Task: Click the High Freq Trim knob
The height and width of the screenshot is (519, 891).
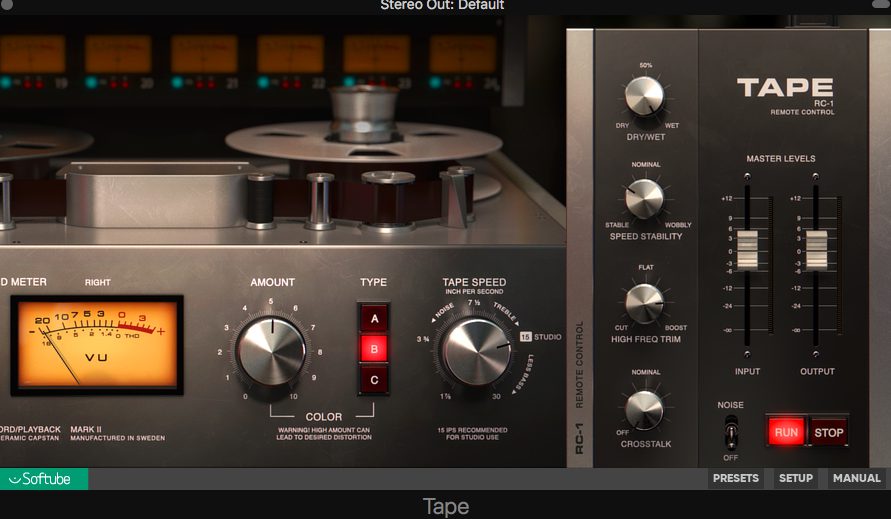Action: (x=644, y=304)
